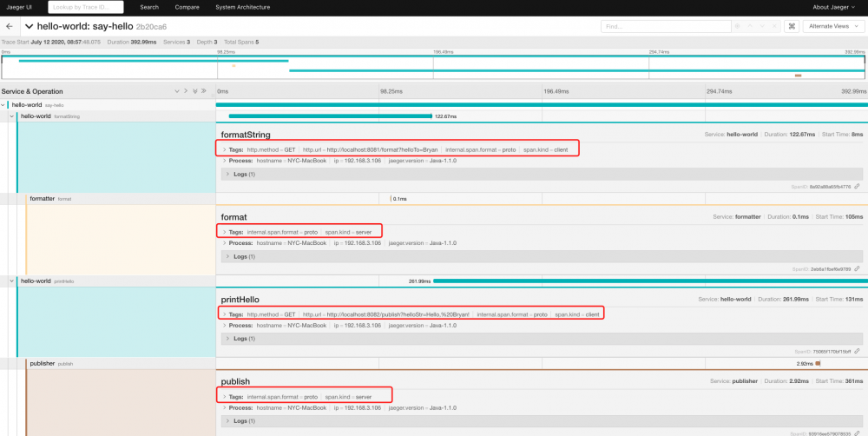Screen dimensions: 868x436
Task: Expand Logs (1) in printHello span
Action: tap(542, 339)
